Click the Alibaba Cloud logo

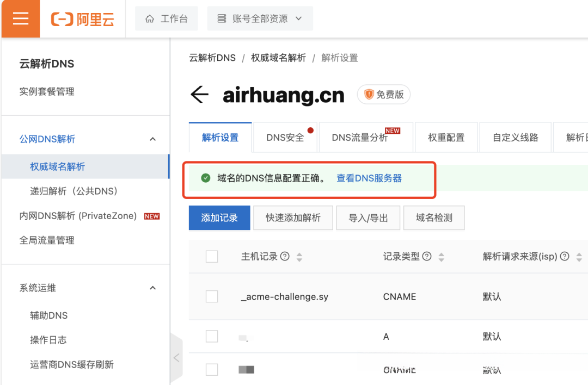click(83, 19)
